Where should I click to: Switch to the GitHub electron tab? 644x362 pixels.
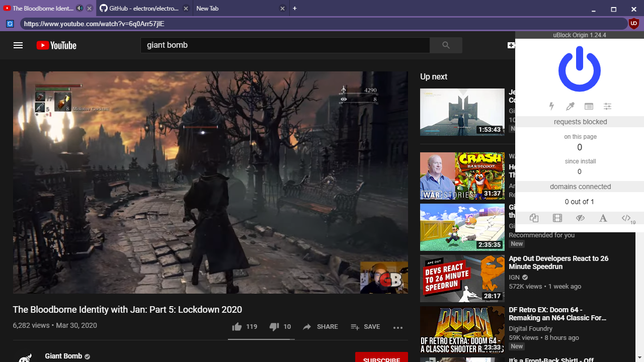click(143, 9)
